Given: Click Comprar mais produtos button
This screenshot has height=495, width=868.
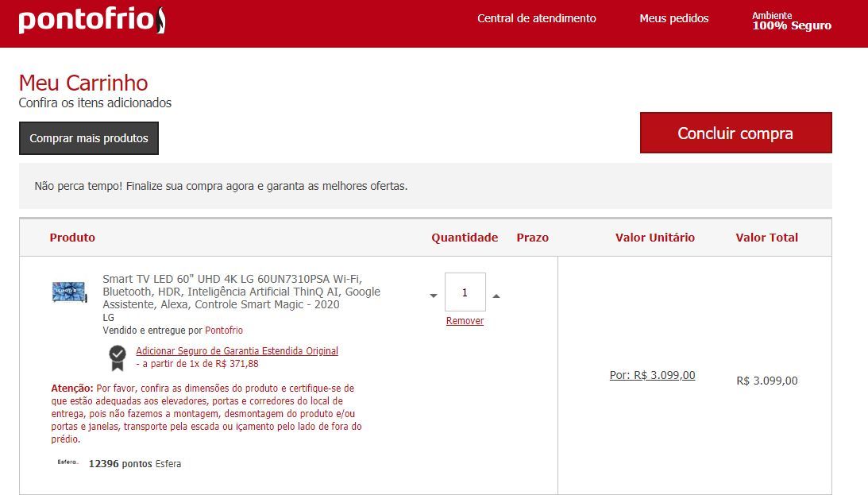Looking at the screenshot, I should pos(89,138).
